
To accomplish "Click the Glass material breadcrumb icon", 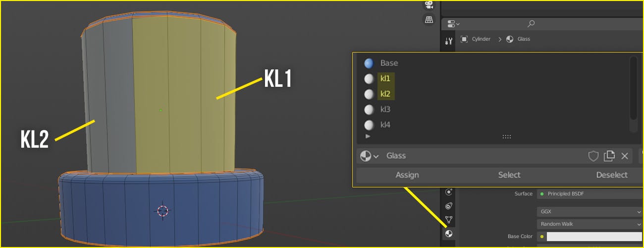I will click(x=510, y=39).
